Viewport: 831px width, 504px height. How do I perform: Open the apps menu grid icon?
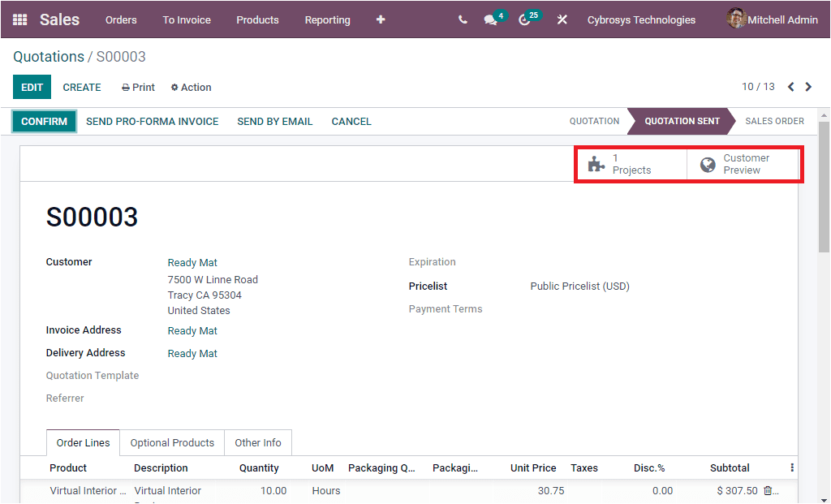pos(19,19)
